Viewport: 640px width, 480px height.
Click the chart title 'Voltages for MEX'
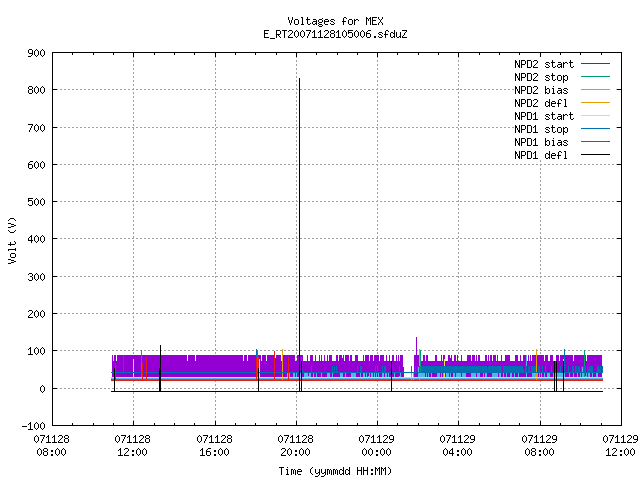[x=335, y=21]
